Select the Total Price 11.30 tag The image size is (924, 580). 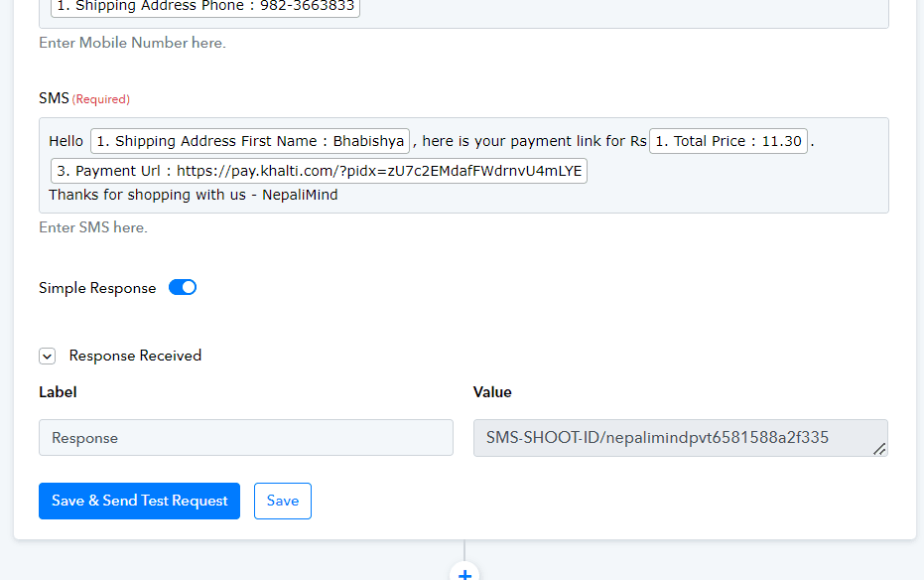pyautogui.click(x=727, y=141)
